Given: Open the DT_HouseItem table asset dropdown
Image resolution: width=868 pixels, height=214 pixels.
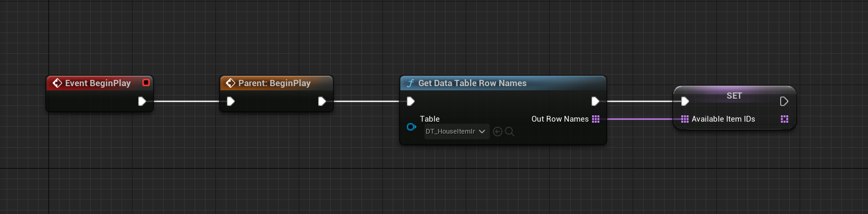Looking at the screenshot, I should click(x=456, y=132).
